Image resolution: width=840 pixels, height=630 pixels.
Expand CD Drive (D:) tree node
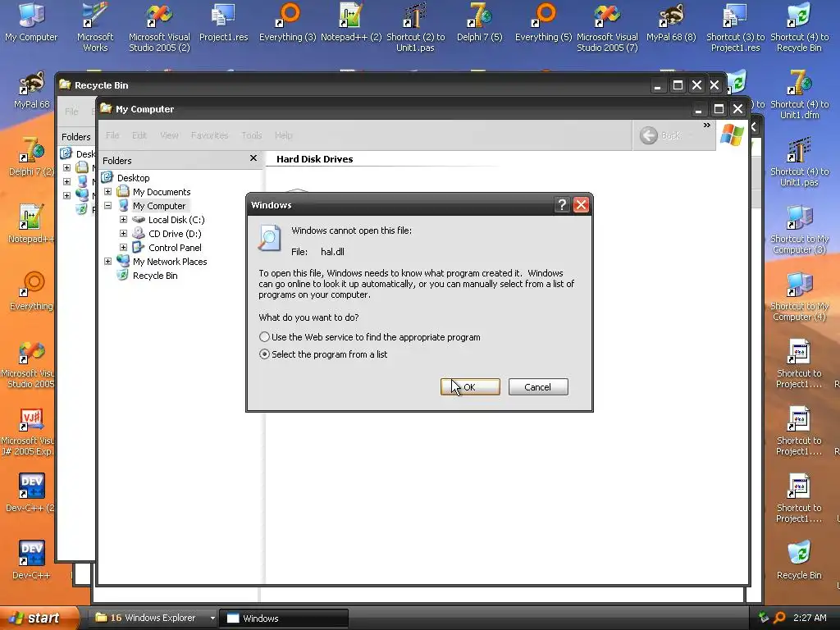[x=123, y=233]
